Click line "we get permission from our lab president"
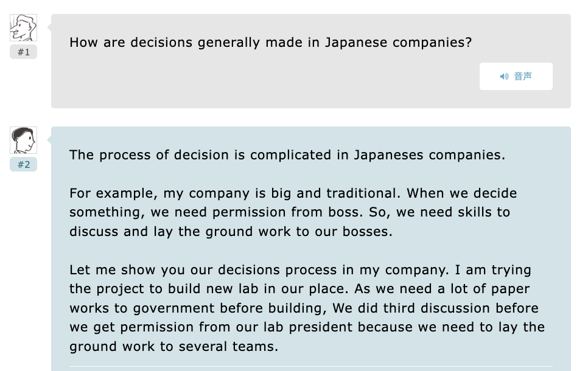Viewport: 588px width, 371px height. 307,327
